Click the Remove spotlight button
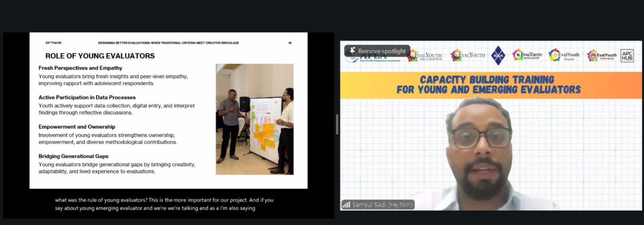Viewport: 644px width, 225px height. tap(377, 51)
